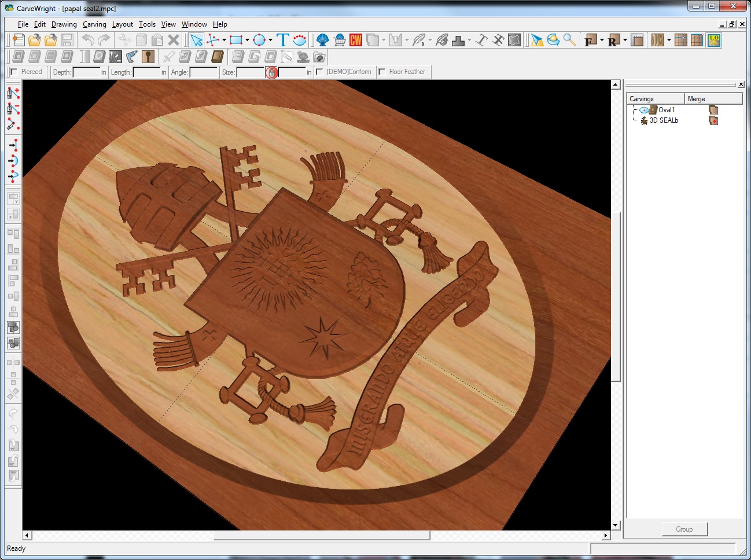Open the rectangle tool dropdown arrow
751x560 pixels.
(247, 40)
